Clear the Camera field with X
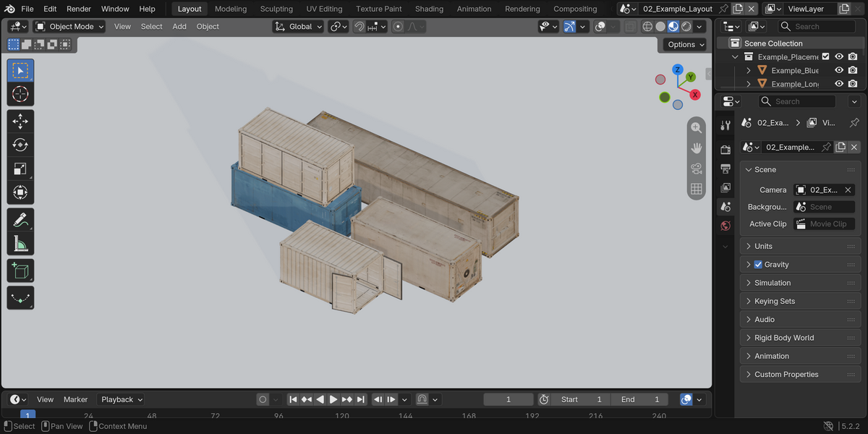The height and width of the screenshot is (434, 868). 848,190
